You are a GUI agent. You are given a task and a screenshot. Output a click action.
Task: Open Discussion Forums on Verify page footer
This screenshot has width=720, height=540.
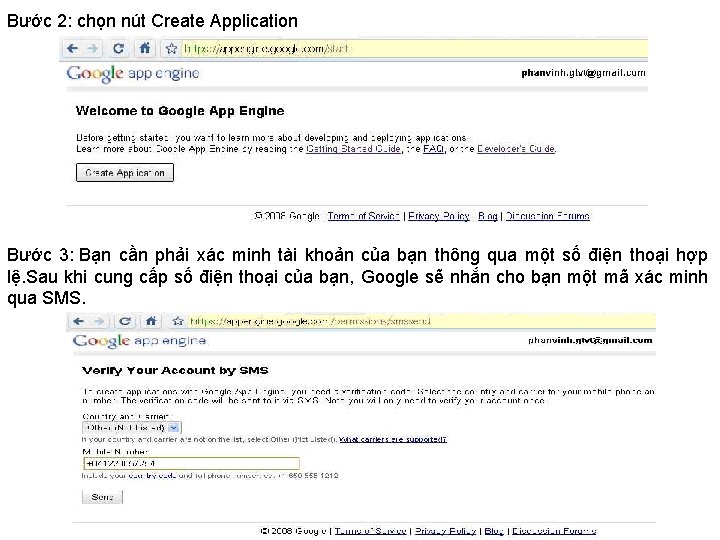[554, 531]
